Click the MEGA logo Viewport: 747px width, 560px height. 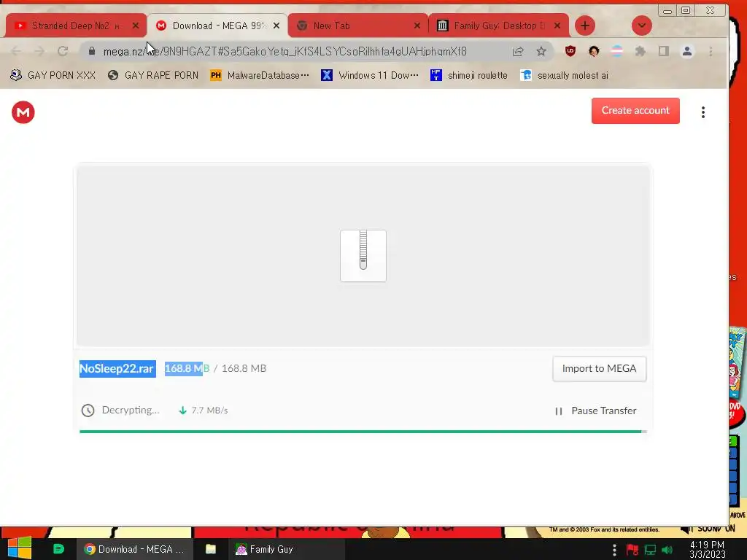point(23,112)
